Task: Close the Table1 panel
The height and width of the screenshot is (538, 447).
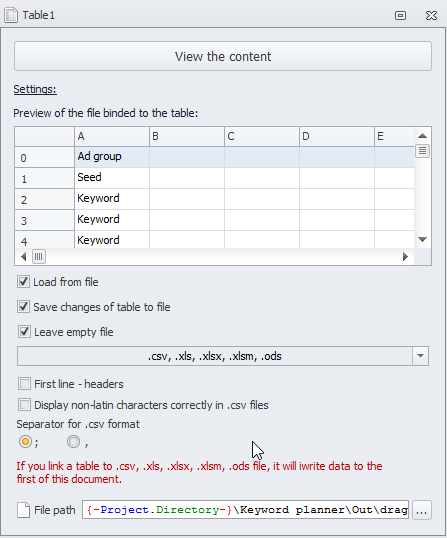Action: pyautogui.click(x=431, y=15)
